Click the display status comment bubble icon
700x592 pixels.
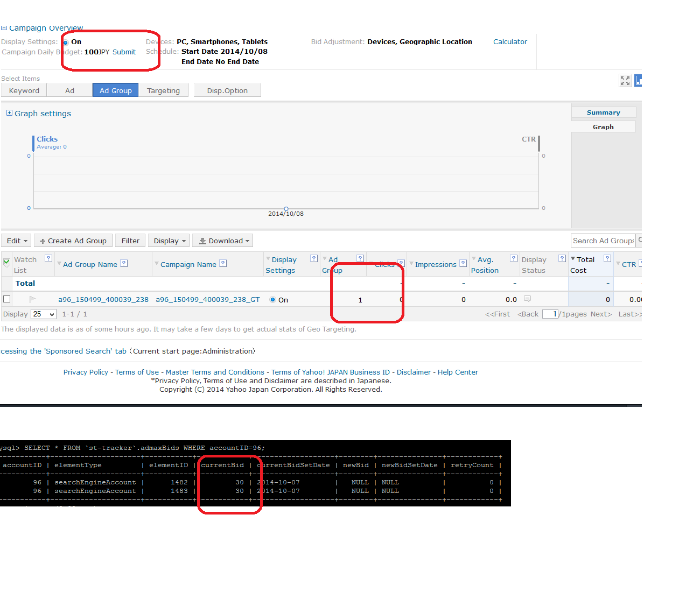point(527,299)
